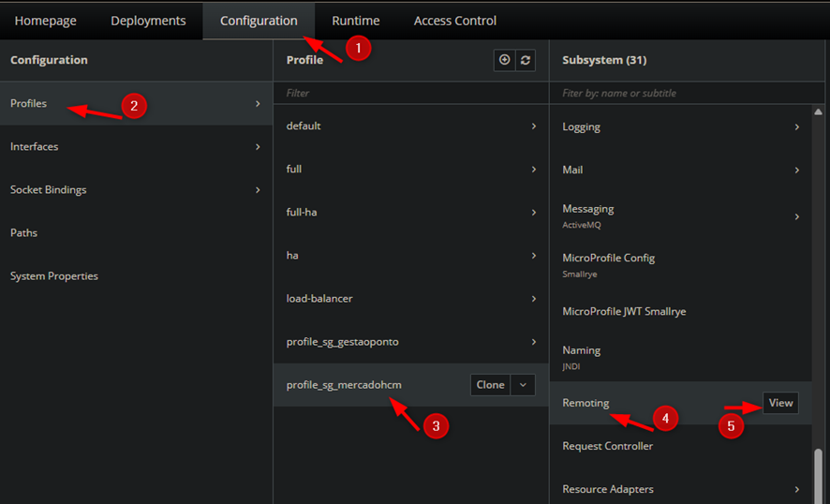Click the refresh profiles icon
Image resolution: width=830 pixels, height=504 pixels.
[526, 60]
